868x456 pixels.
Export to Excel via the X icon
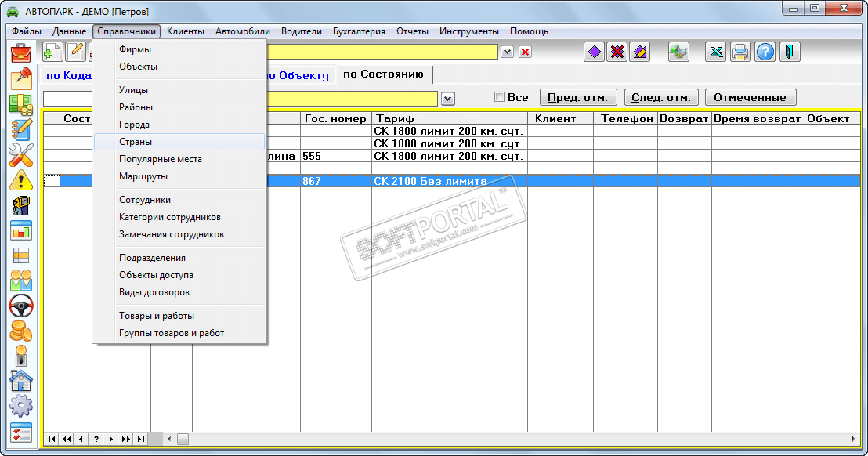[x=716, y=52]
